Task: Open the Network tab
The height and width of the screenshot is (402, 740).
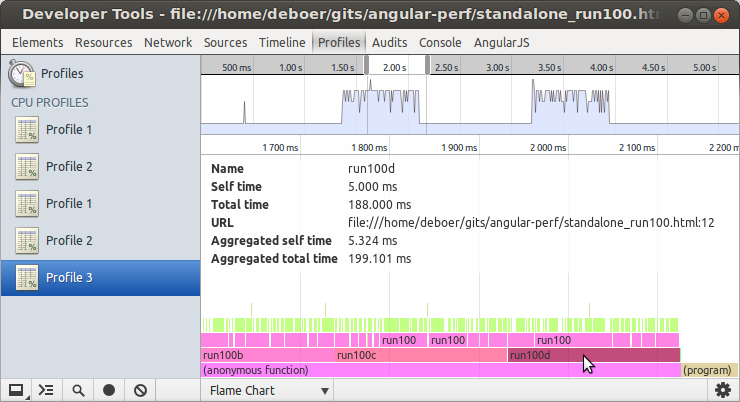Action: (x=168, y=42)
